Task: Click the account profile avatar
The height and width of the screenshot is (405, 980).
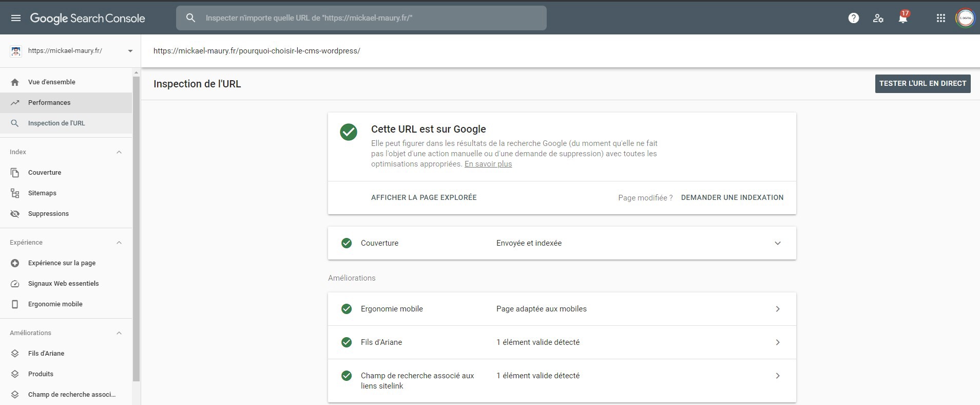Action: [x=965, y=18]
